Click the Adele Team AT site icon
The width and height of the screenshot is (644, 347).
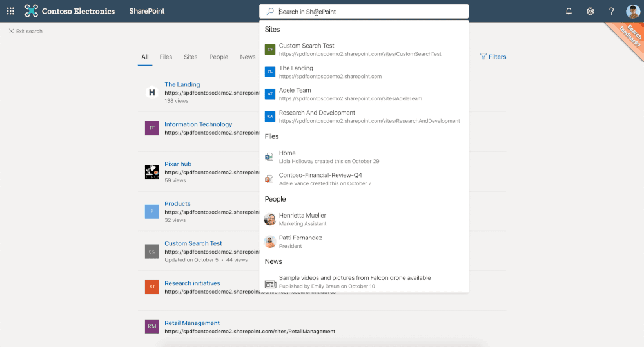270,94
